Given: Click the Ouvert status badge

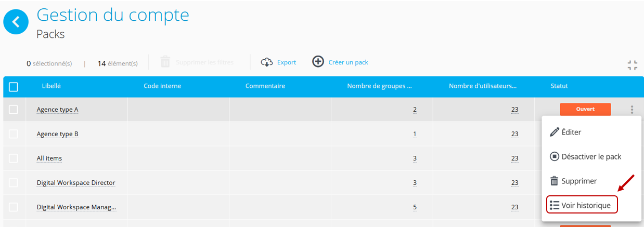Looking at the screenshot, I should tap(585, 109).
